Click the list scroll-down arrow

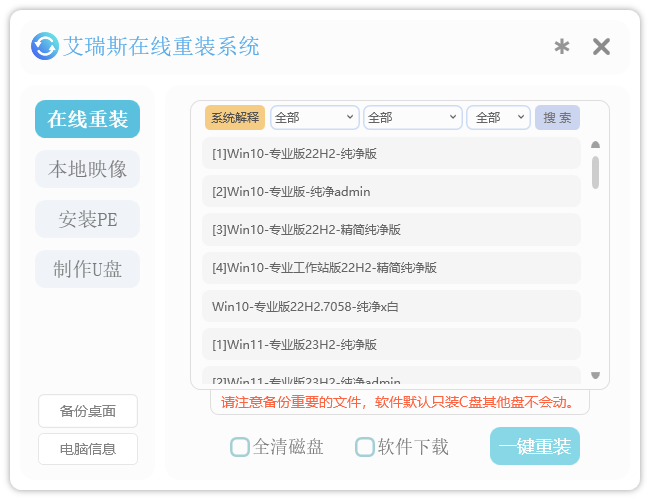[595, 375]
